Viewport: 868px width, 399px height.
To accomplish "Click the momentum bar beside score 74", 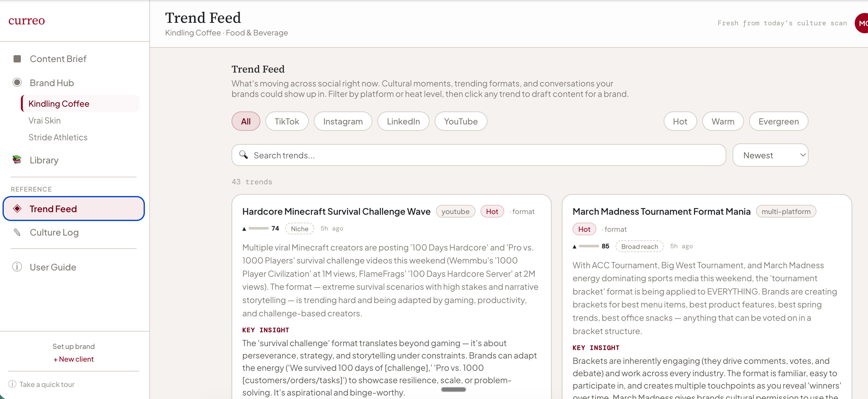I will pos(258,228).
